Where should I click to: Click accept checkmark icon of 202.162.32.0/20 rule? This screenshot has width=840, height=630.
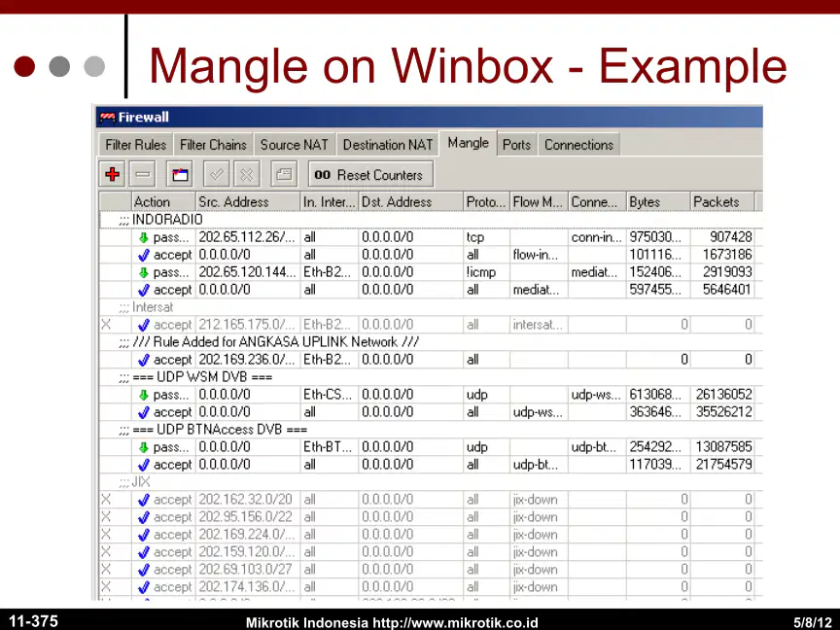[143, 500]
